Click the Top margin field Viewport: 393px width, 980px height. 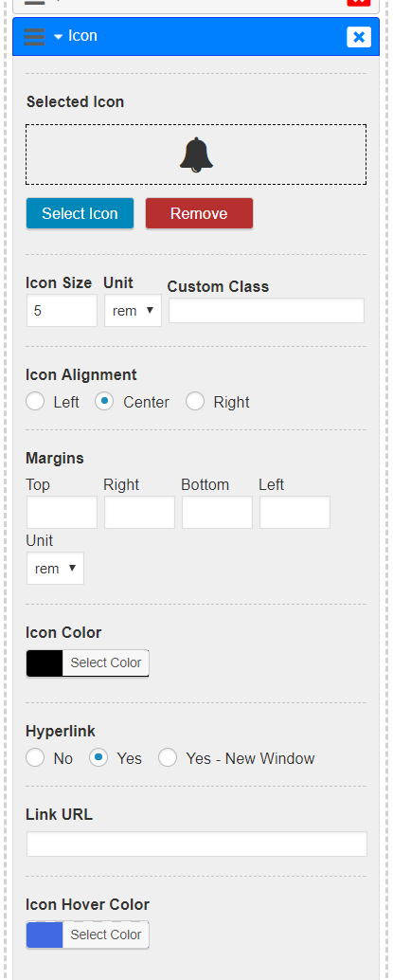coord(62,513)
